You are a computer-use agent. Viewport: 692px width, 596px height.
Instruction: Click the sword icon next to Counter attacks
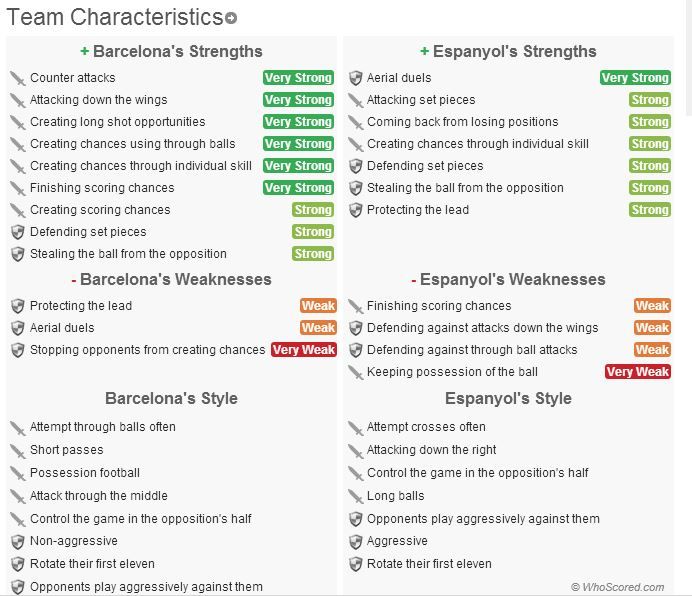(17, 78)
